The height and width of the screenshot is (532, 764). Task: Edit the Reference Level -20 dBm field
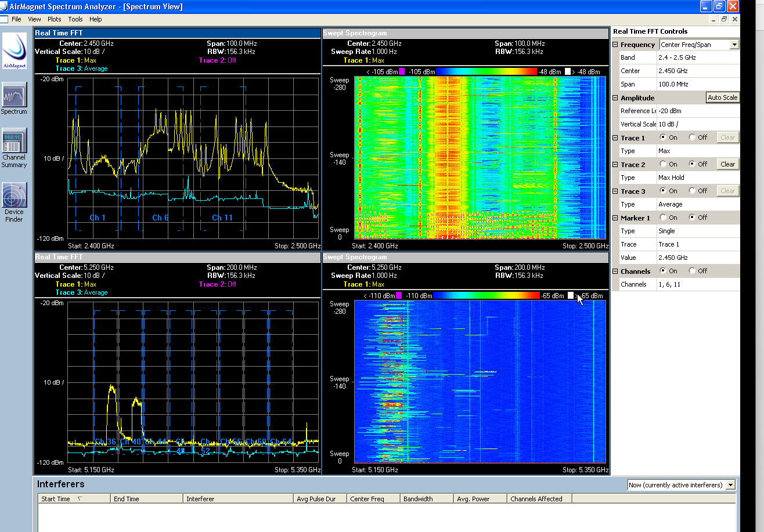[x=698, y=111]
